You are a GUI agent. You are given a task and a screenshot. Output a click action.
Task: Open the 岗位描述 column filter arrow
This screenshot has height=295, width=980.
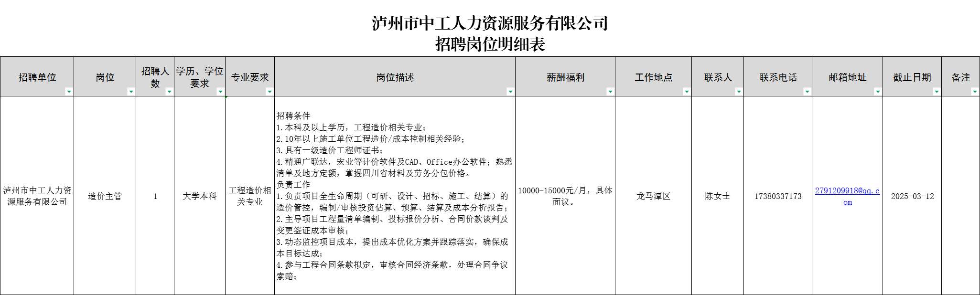click(510, 91)
